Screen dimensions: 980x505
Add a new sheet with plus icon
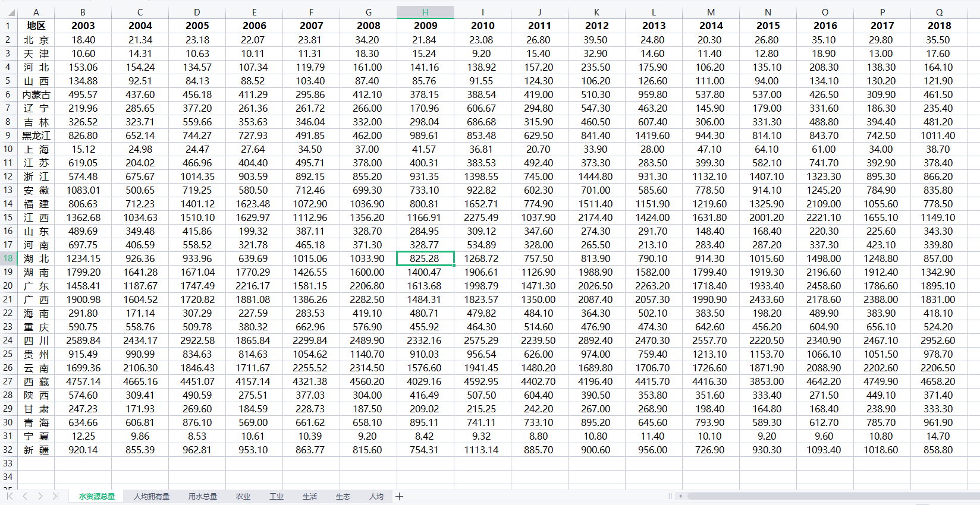(x=400, y=496)
